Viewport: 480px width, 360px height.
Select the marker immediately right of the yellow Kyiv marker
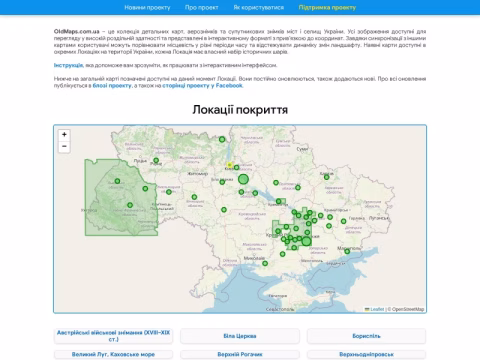pyautogui.click(x=236, y=167)
